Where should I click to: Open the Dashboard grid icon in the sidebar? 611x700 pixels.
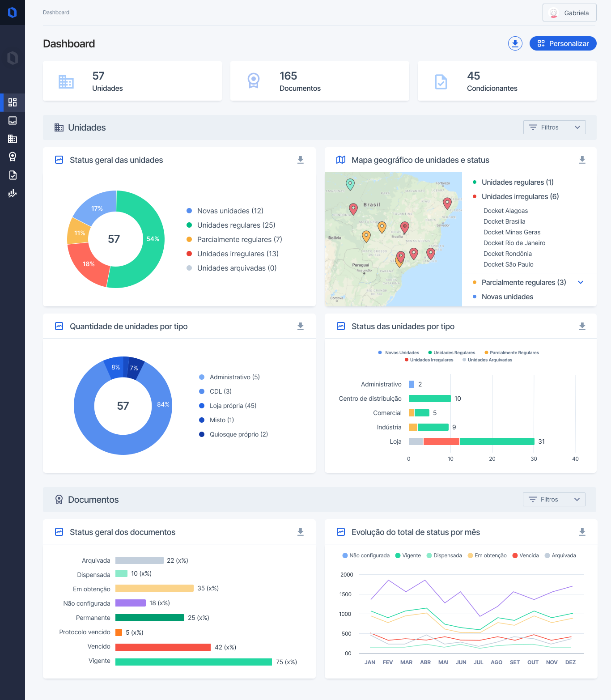(13, 102)
